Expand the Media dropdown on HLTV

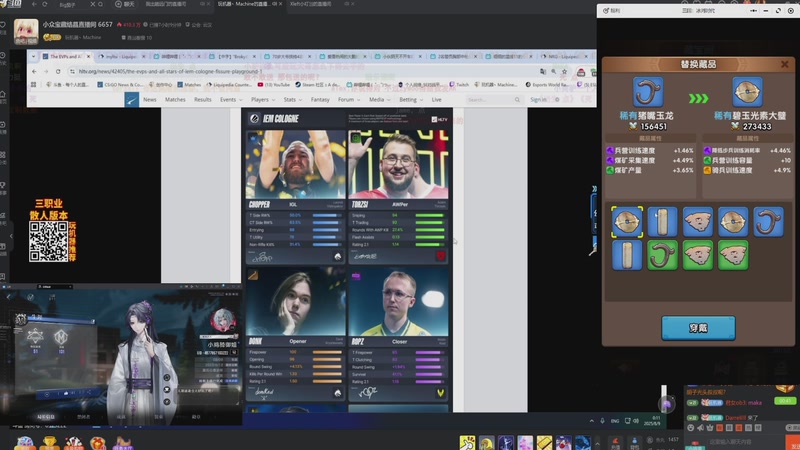380,99
